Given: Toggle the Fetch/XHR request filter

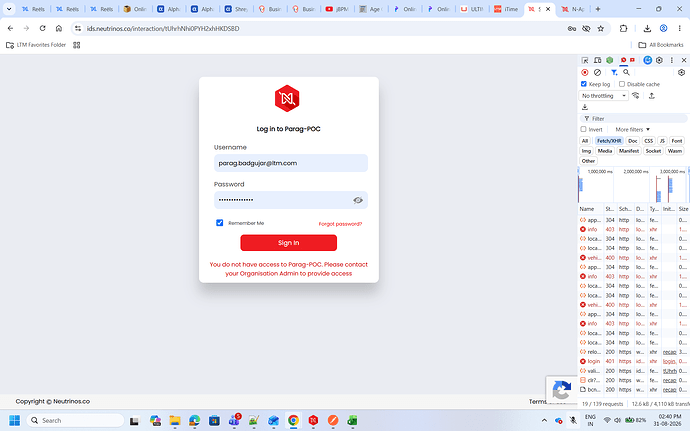Looking at the screenshot, I should coord(609,141).
